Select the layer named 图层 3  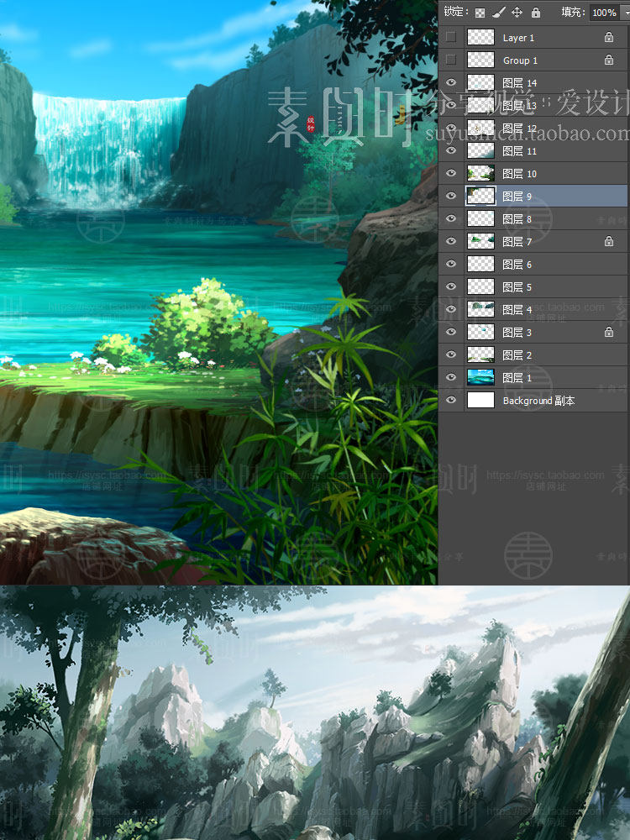[517, 332]
